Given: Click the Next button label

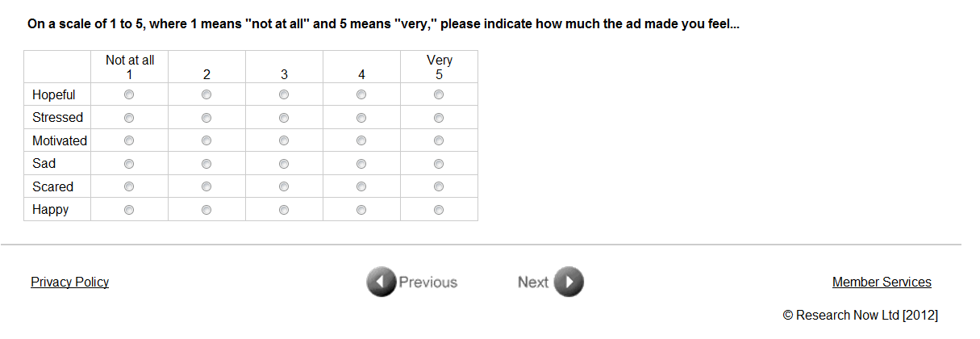Looking at the screenshot, I should (x=533, y=282).
